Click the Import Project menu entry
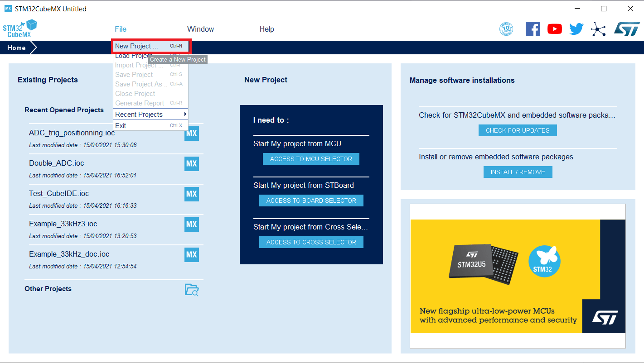Screen dimensions: 644x363 [150, 65]
